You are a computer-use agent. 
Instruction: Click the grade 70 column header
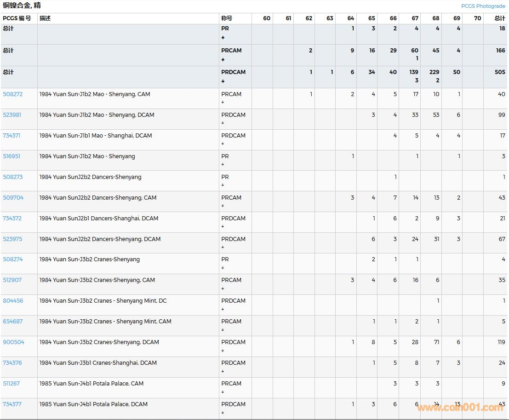[477, 18]
